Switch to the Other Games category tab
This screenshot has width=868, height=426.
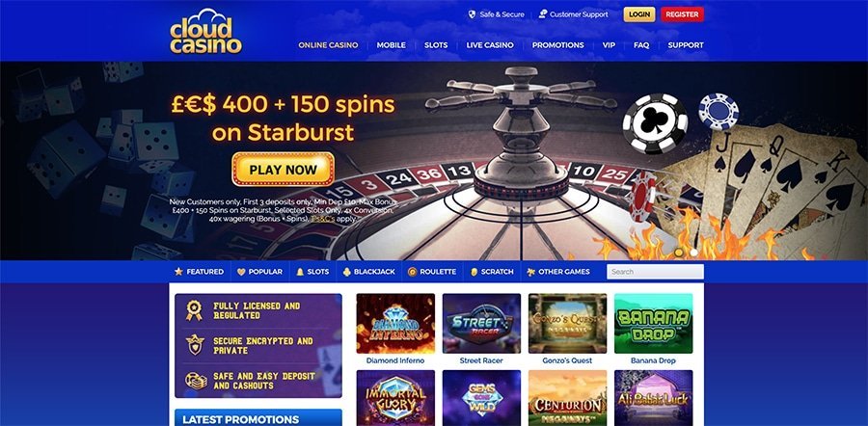point(558,272)
